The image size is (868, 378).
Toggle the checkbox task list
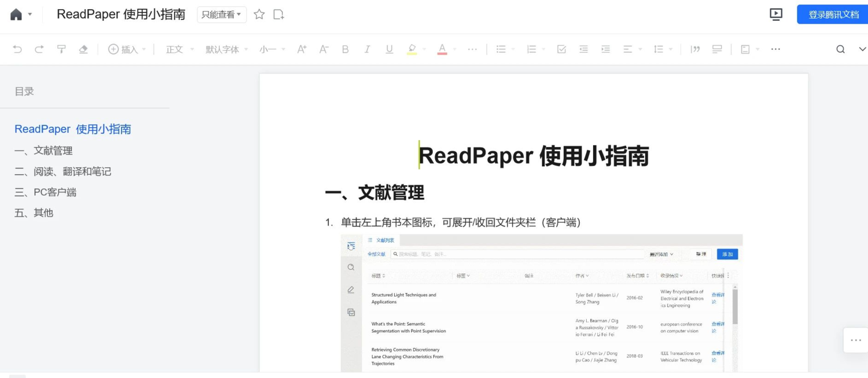[561, 49]
